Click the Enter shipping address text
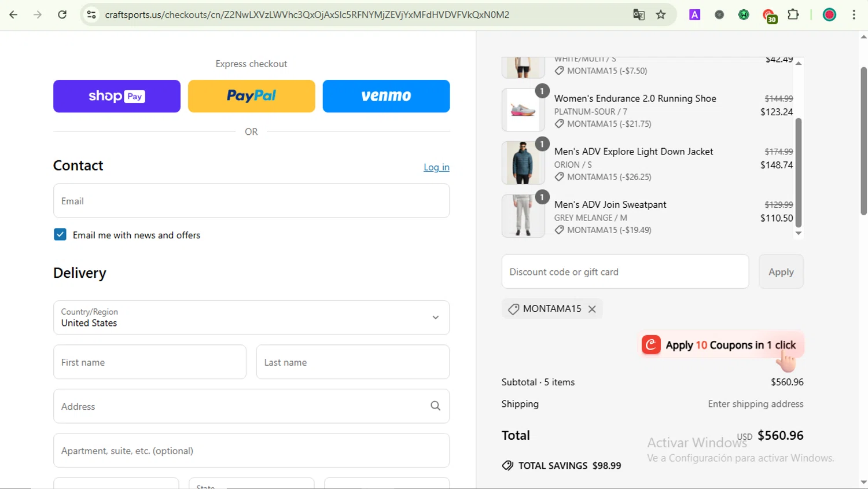This screenshot has width=868, height=489. (x=756, y=404)
